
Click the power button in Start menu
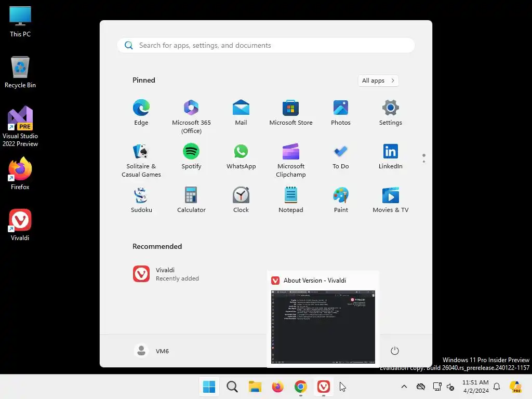(x=395, y=351)
